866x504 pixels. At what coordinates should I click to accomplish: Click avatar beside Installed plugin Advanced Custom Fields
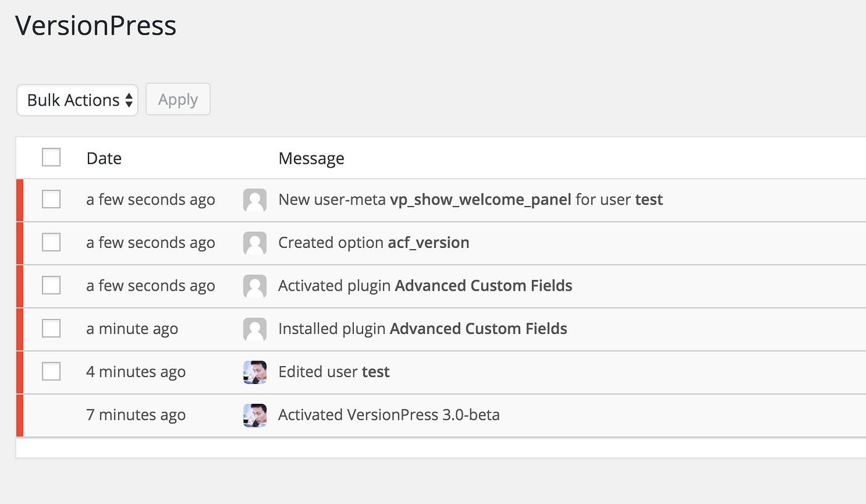point(255,329)
